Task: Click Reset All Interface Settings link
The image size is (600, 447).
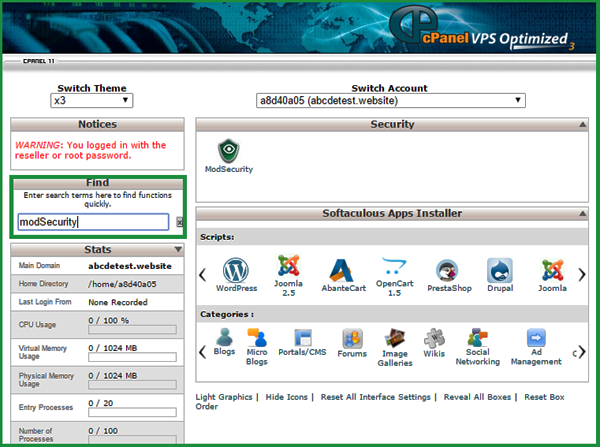Action: [376, 397]
